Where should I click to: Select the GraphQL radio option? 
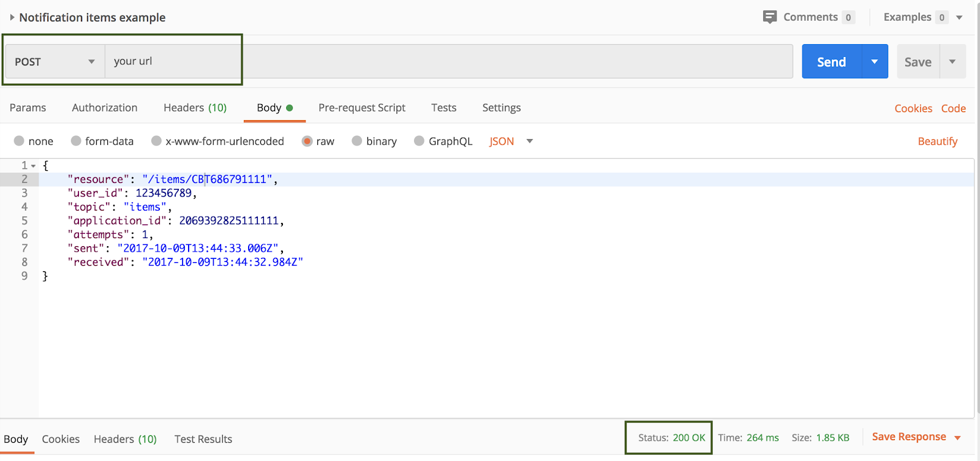point(419,141)
